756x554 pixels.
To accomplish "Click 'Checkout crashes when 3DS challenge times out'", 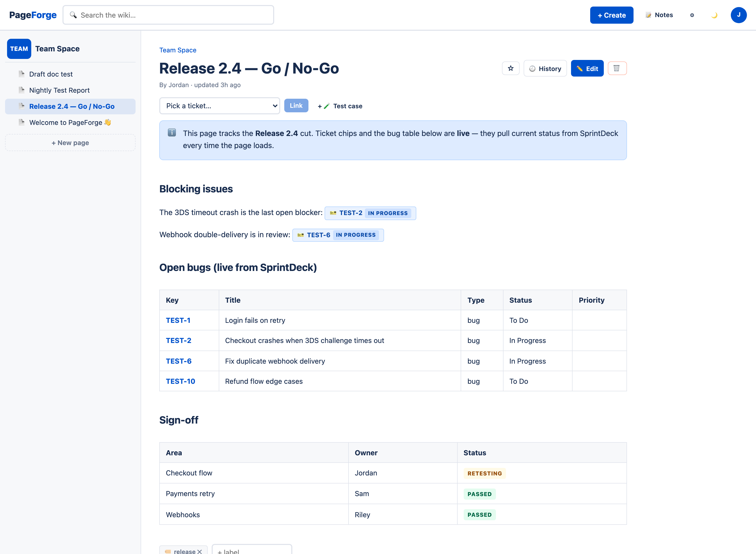I will click(x=304, y=340).
